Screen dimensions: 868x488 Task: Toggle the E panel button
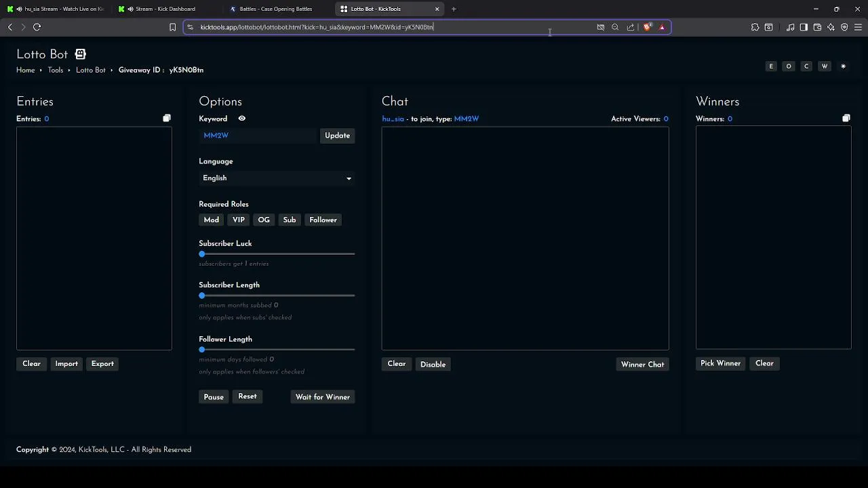coord(771,66)
